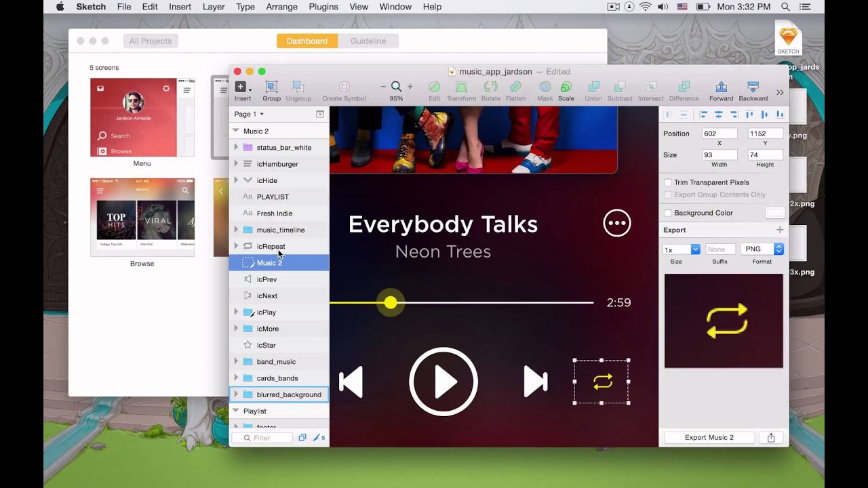
Task: Select the yellow repeat icon on canvas
Action: click(x=602, y=382)
